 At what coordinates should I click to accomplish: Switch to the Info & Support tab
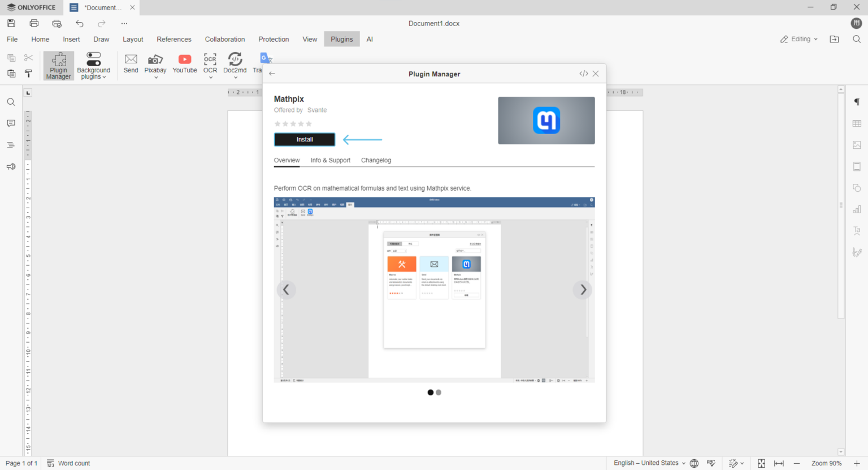pyautogui.click(x=330, y=160)
